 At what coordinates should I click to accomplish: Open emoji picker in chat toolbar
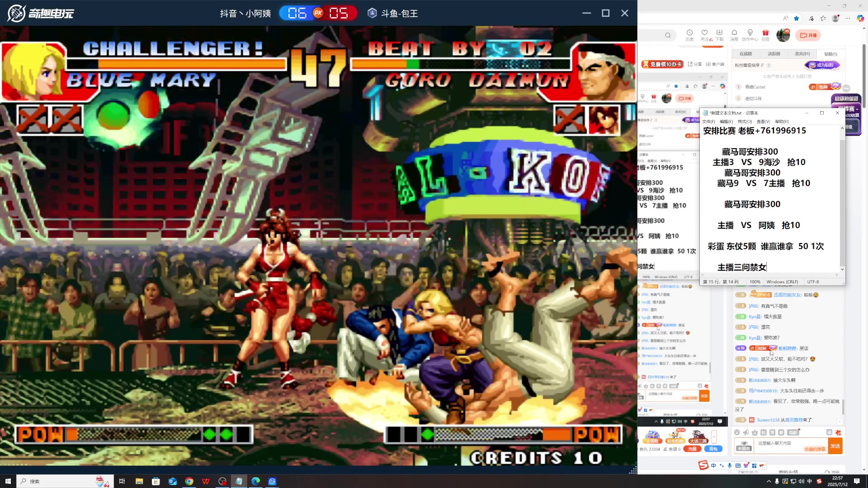737,432
